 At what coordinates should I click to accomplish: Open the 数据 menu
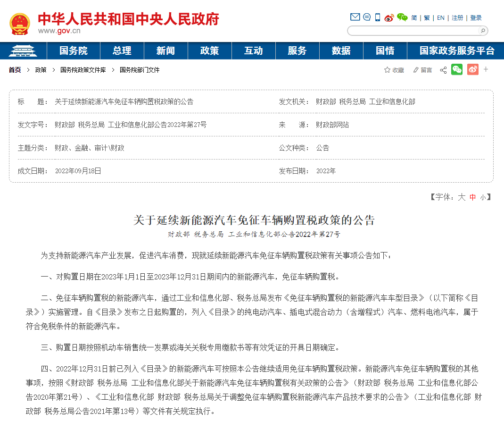341,51
